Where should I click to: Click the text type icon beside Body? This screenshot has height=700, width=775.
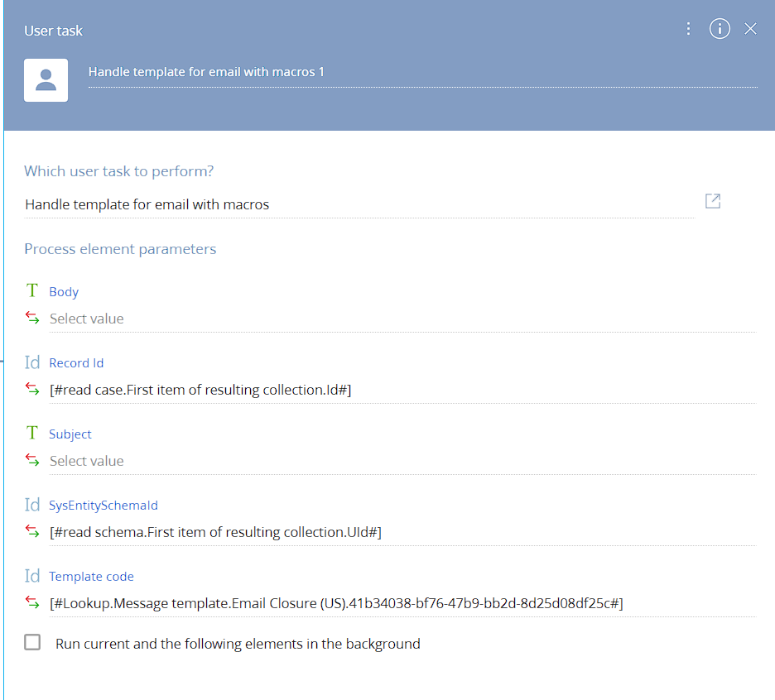click(32, 290)
